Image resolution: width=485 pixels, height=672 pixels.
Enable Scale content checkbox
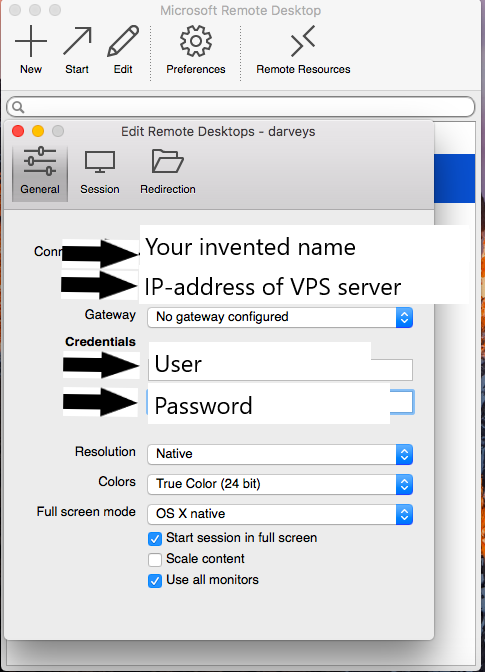(155, 560)
